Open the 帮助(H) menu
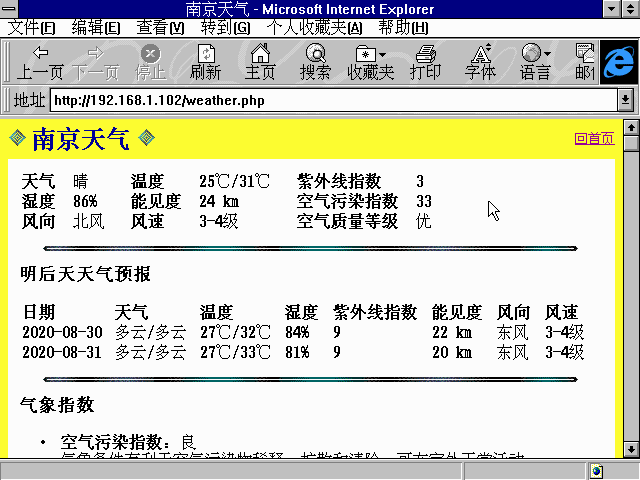640x480 pixels. coord(403,28)
